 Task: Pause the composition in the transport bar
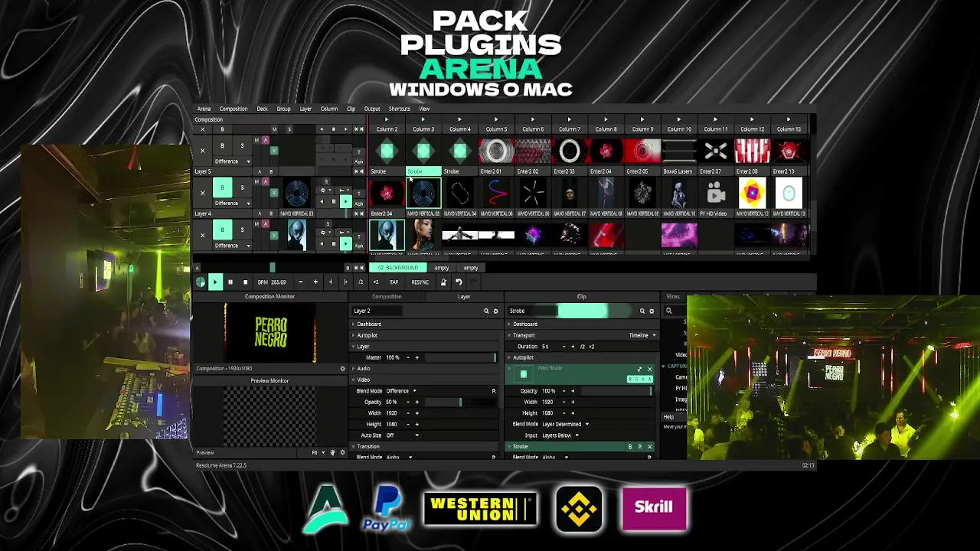coord(230,282)
